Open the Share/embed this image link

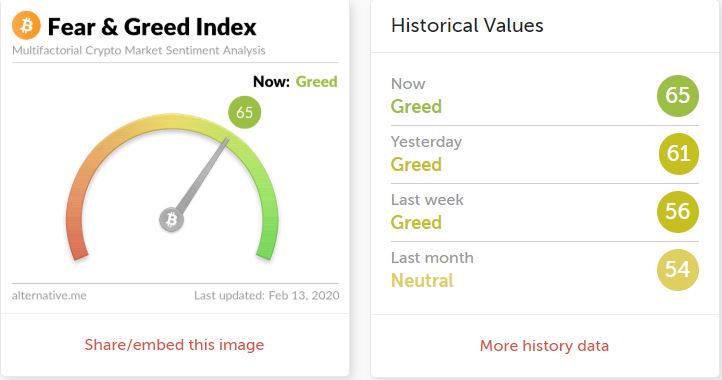(174, 345)
